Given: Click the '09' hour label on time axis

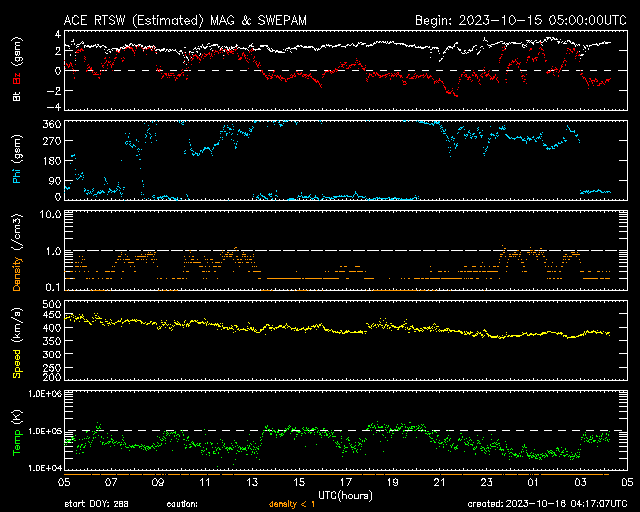Looking at the screenshot, I should point(158,482).
